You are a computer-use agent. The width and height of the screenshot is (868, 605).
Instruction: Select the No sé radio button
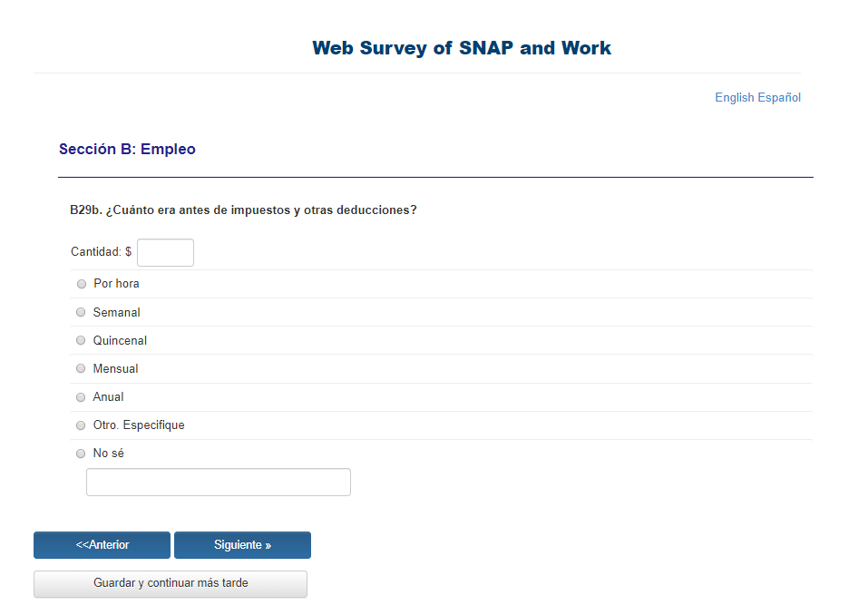(81, 454)
